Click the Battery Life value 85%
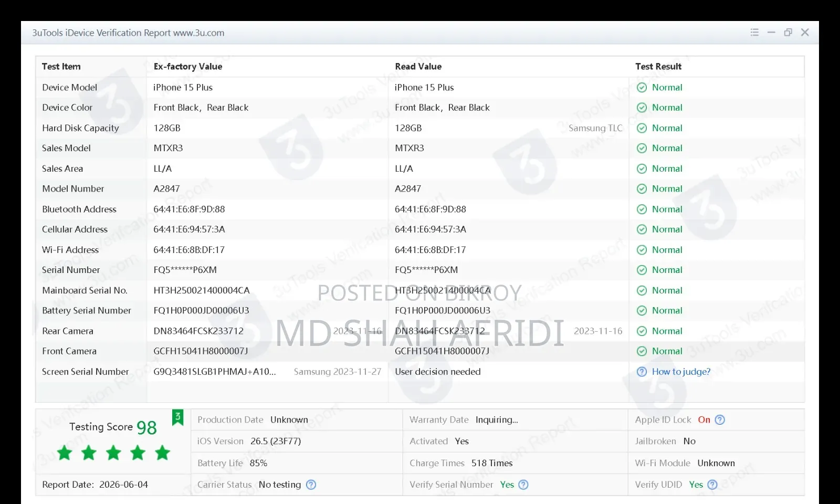 point(258,463)
